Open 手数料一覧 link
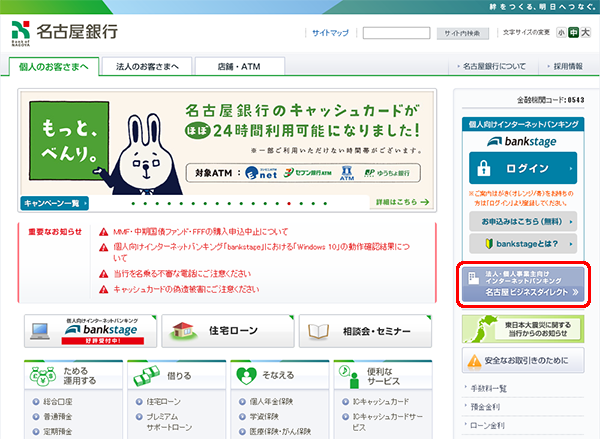 (489, 389)
